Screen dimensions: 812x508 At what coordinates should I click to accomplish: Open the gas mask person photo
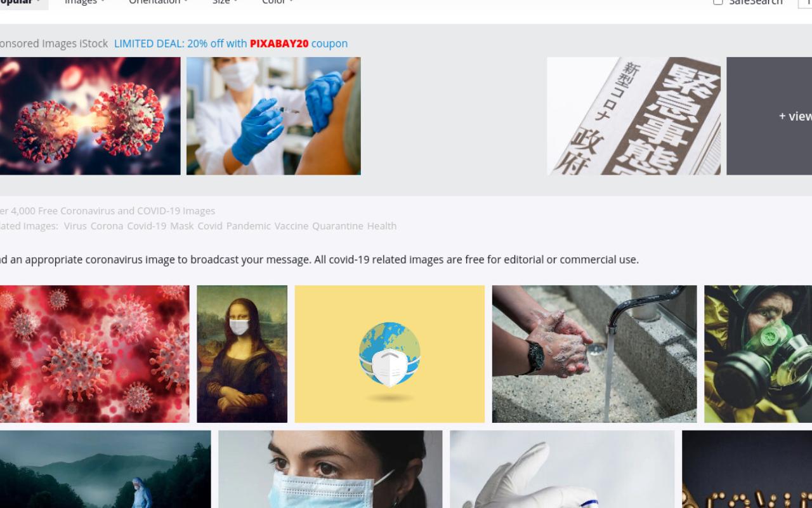point(758,354)
